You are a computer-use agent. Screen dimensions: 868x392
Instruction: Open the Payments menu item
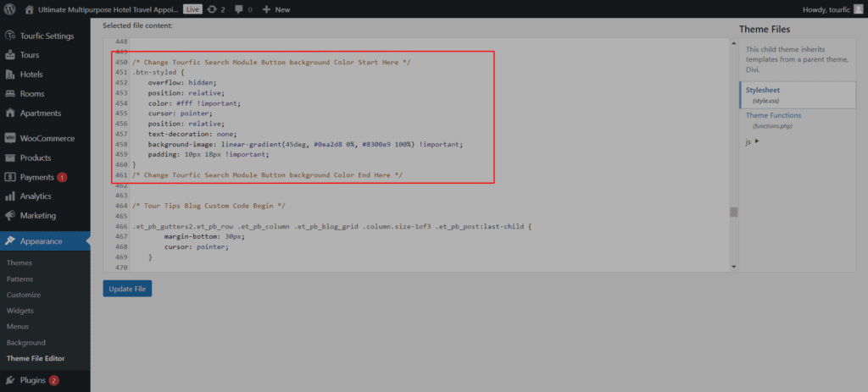[x=36, y=177]
